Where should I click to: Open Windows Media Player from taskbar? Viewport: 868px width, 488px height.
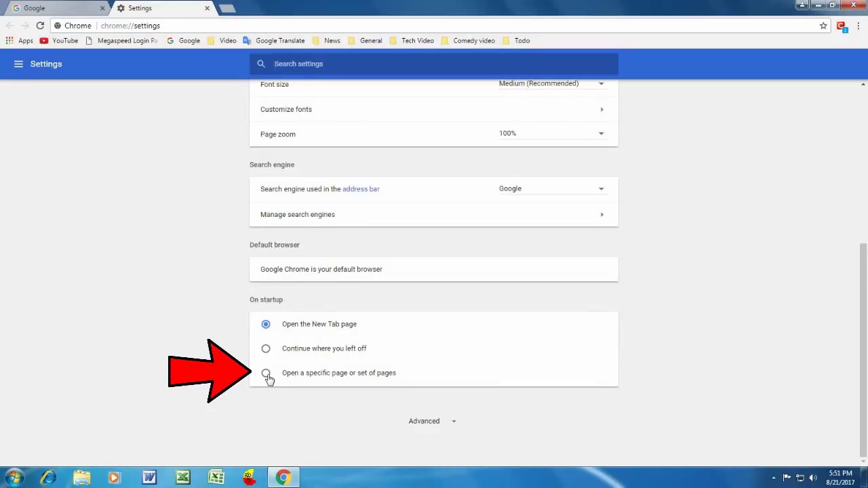114,477
